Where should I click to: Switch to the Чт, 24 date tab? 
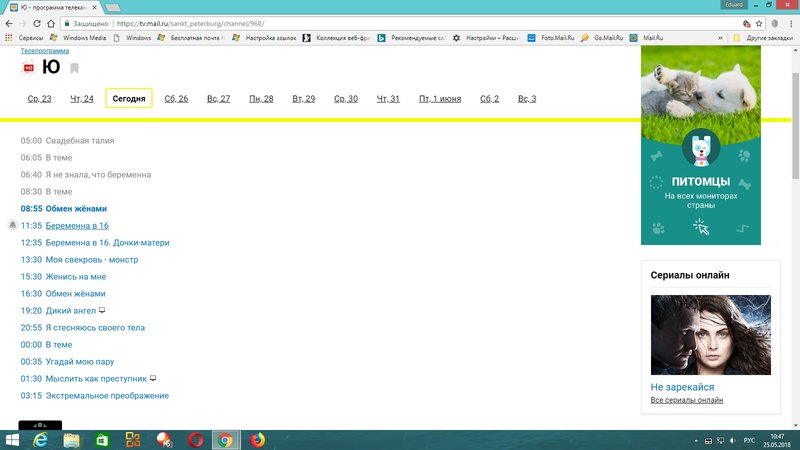(x=82, y=99)
